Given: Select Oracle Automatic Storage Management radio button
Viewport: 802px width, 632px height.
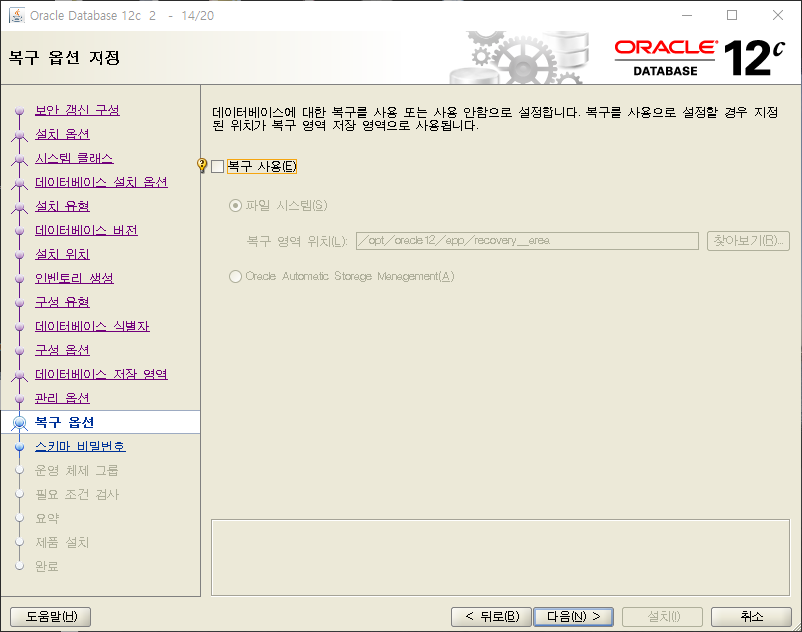Looking at the screenshot, I should 235,277.
